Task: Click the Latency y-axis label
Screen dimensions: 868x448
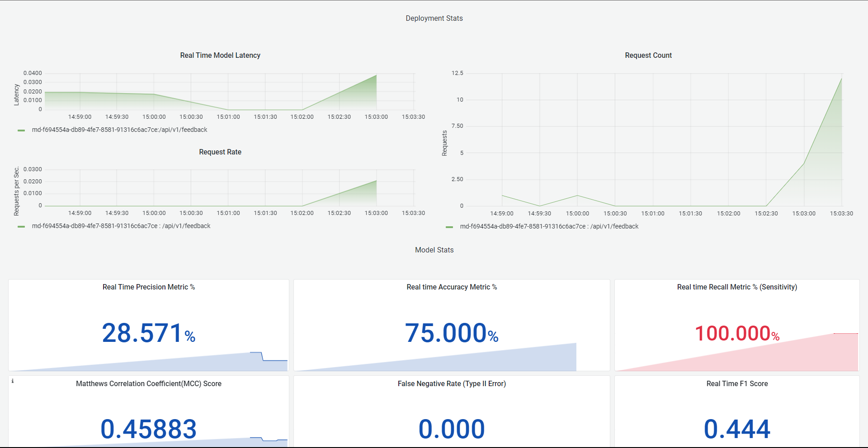Action: pyautogui.click(x=16, y=95)
